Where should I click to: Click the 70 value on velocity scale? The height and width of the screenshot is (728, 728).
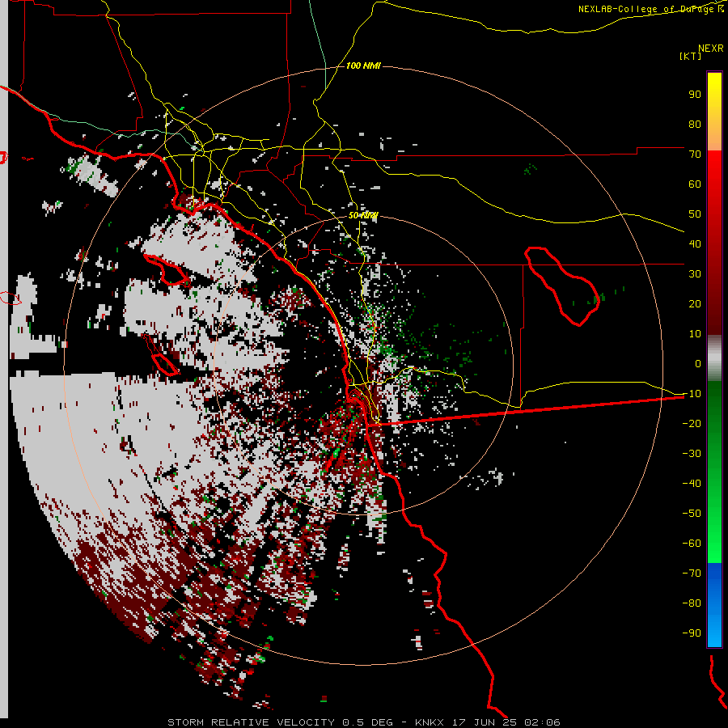(x=695, y=154)
